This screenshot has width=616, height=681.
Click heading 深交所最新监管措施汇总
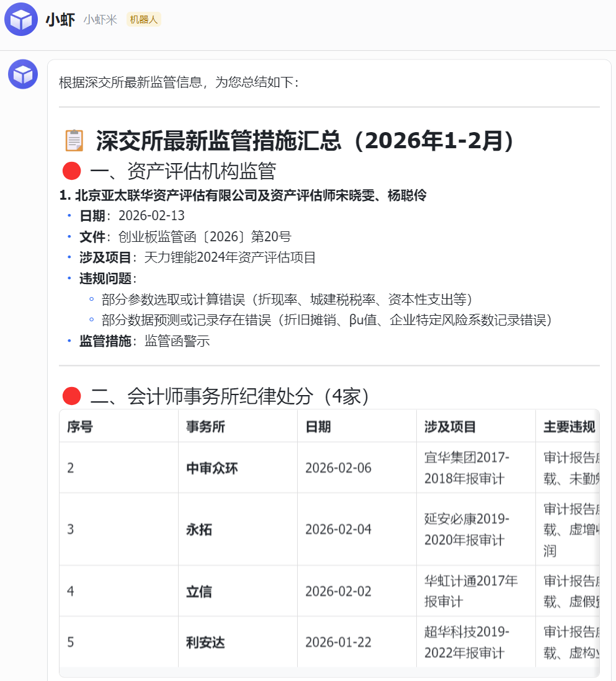pos(305,140)
